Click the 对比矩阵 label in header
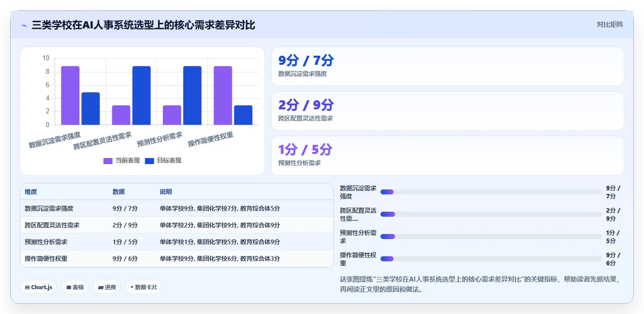This screenshot has width=644, height=314. coord(610,24)
